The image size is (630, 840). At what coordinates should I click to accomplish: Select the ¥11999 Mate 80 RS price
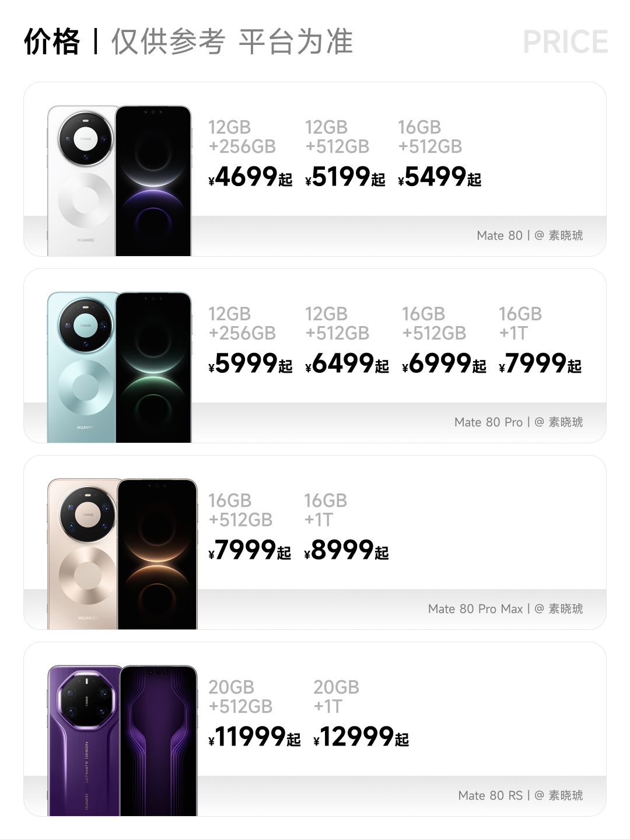tap(254, 737)
